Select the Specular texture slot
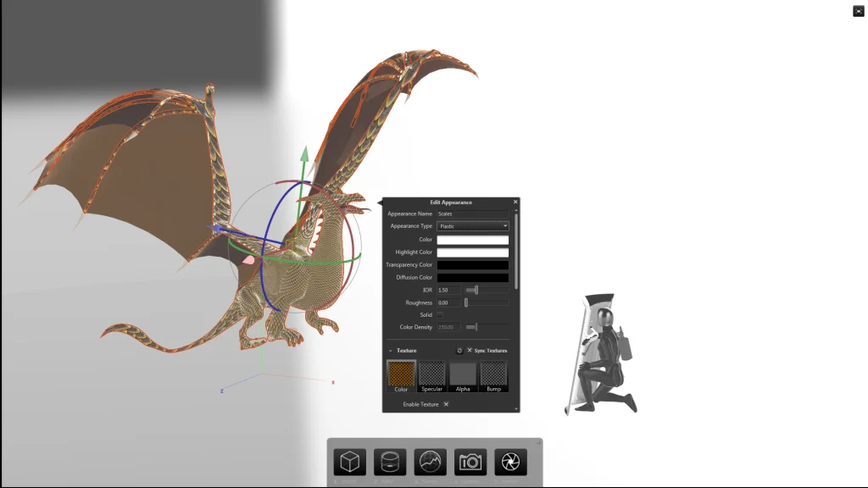868x488 pixels. point(431,374)
